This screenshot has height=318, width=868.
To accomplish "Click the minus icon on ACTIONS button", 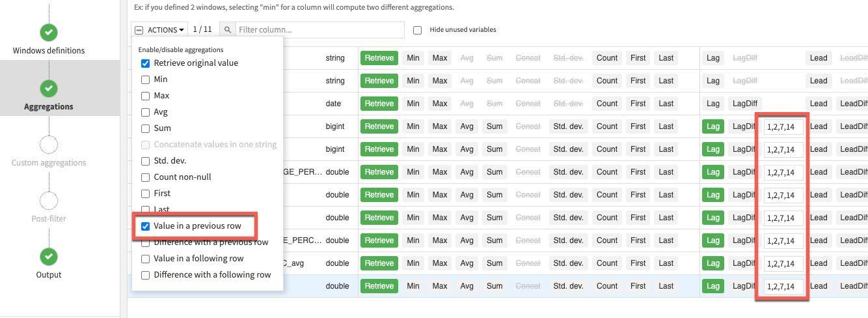I will click(x=139, y=30).
